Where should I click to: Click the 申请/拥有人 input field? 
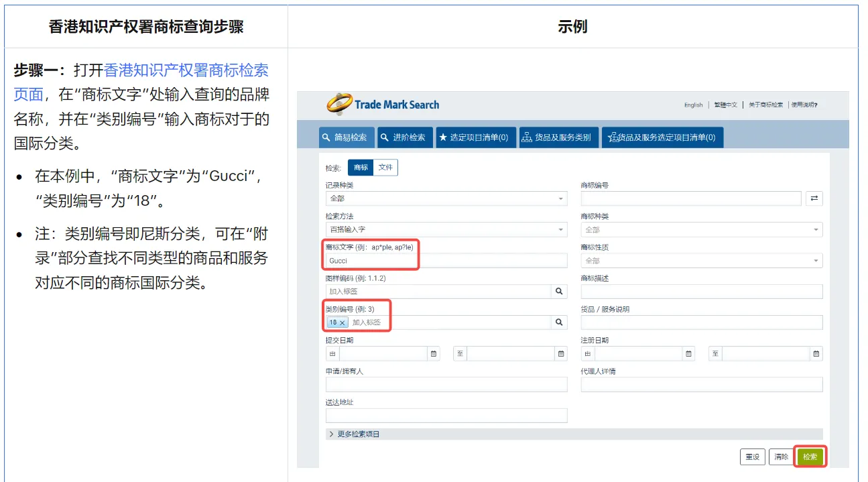tap(446, 384)
